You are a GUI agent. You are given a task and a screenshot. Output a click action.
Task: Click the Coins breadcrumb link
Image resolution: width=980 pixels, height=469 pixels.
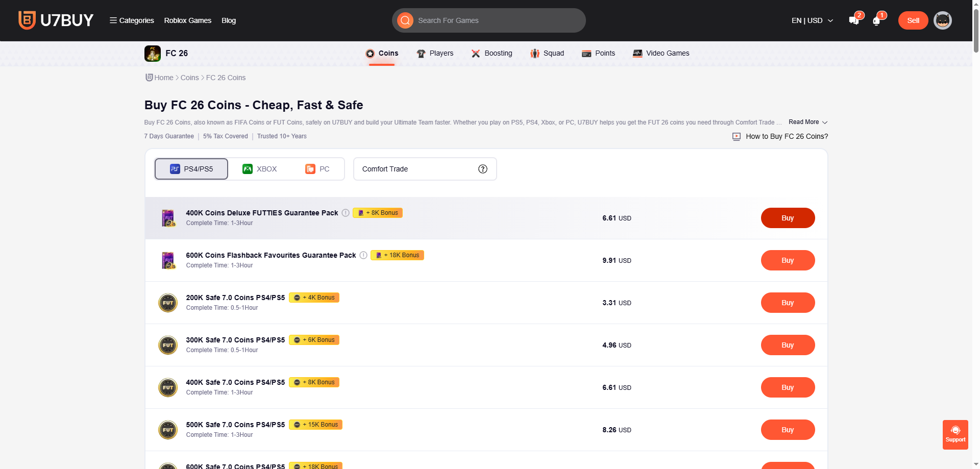click(189, 78)
